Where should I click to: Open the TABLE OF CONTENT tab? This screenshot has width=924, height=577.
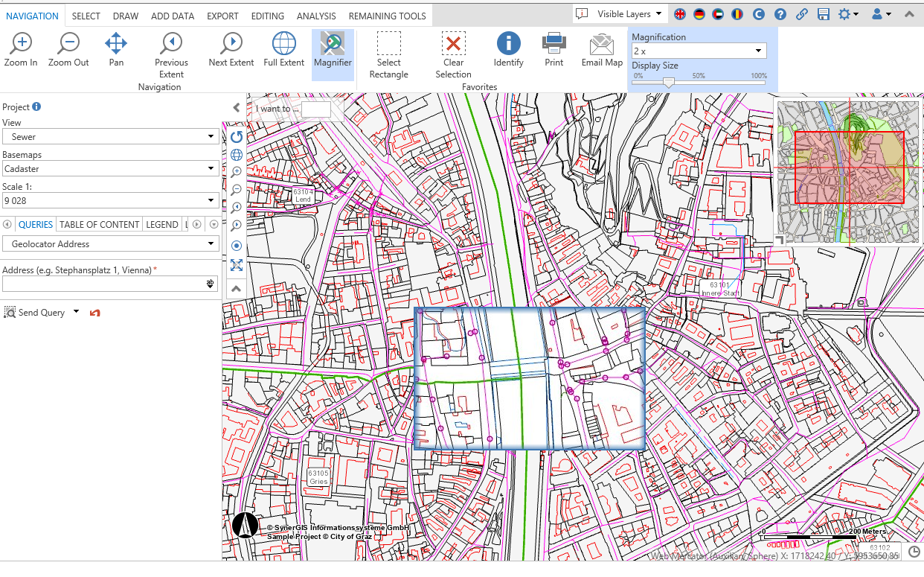pyautogui.click(x=99, y=224)
